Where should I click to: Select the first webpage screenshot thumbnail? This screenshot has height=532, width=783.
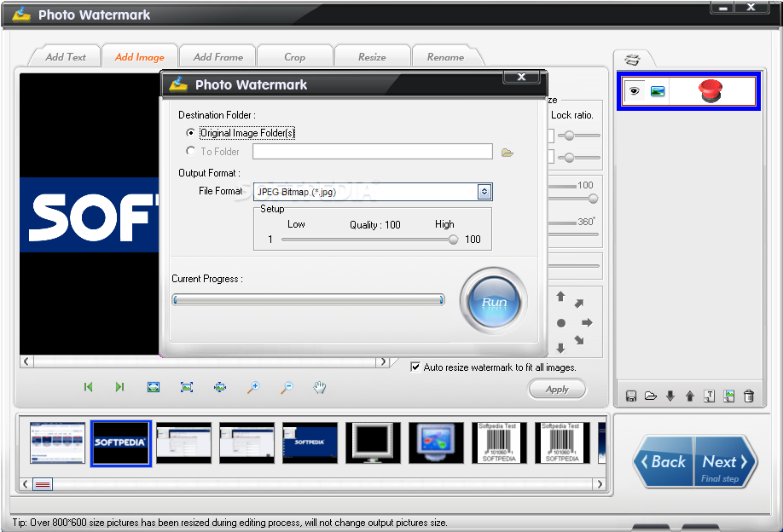57,442
